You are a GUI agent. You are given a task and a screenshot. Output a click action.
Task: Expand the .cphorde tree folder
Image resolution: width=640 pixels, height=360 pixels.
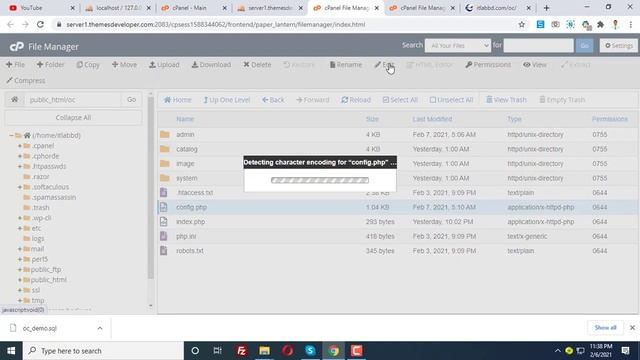(20, 156)
